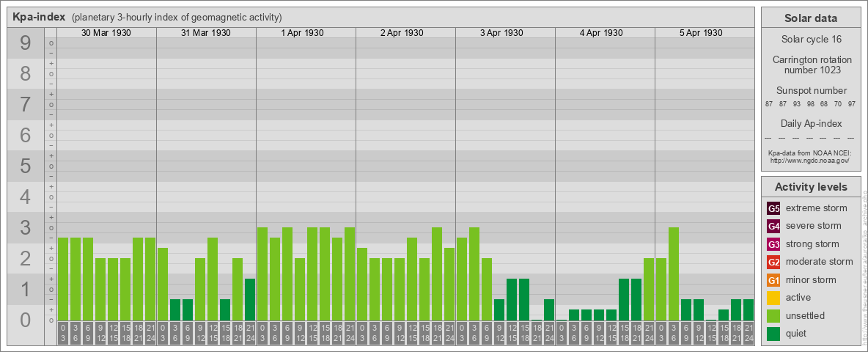Click the Kp scale number 6
This screenshot has height=352, width=868.
click(25, 135)
